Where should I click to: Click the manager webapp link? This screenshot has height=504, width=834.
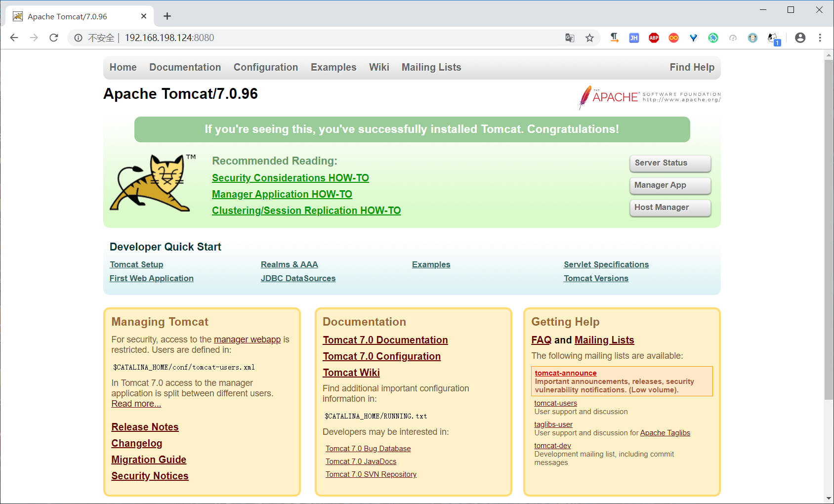(x=247, y=339)
